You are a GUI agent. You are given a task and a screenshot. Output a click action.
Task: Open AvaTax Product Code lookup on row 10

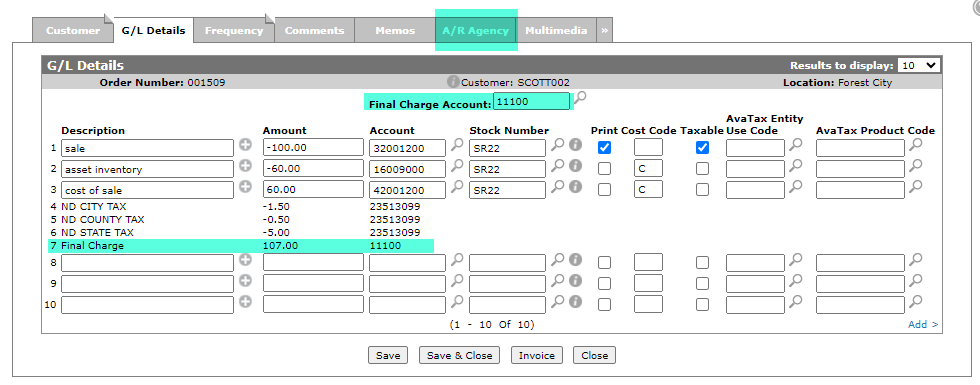[x=915, y=301]
